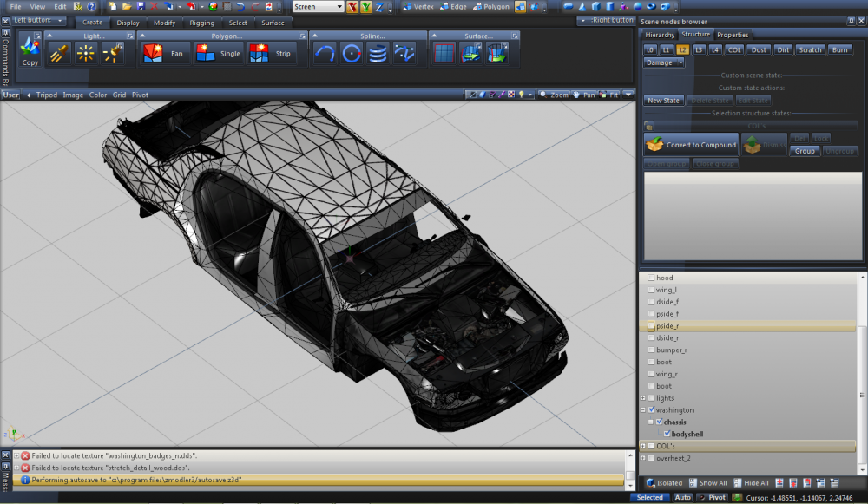The height and width of the screenshot is (504, 868).
Task: Uncheck the bodyshell node checkbox
Action: (667, 434)
